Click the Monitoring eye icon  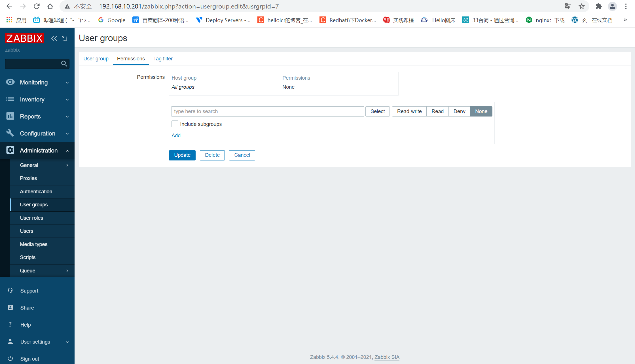[x=10, y=82]
